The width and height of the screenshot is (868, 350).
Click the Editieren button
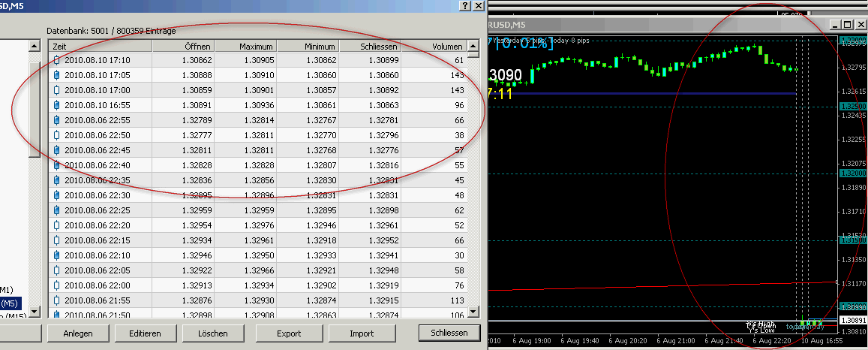pyautogui.click(x=145, y=333)
